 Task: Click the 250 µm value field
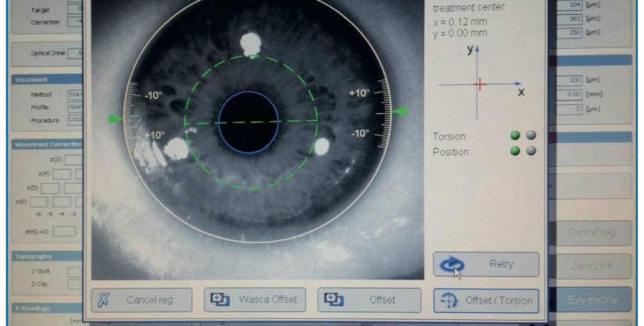coord(569,32)
